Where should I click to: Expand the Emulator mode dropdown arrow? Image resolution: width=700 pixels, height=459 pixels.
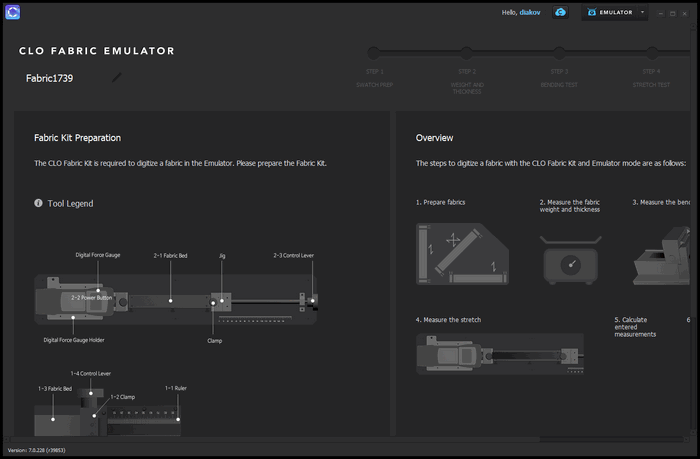point(641,13)
